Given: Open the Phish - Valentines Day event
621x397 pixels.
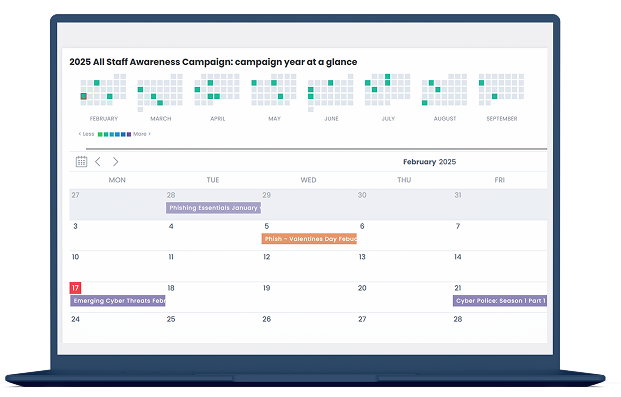Looking at the screenshot, I should coord(309,239).
